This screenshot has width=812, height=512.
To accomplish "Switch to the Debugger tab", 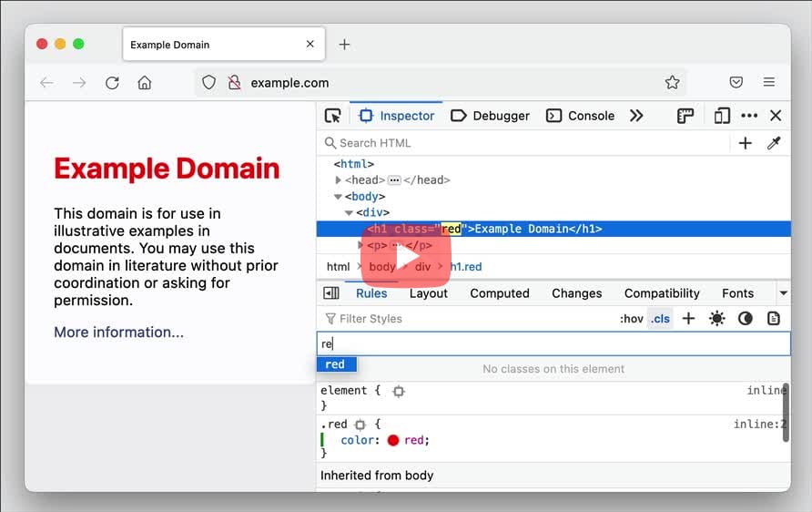I will click(490, 116).
